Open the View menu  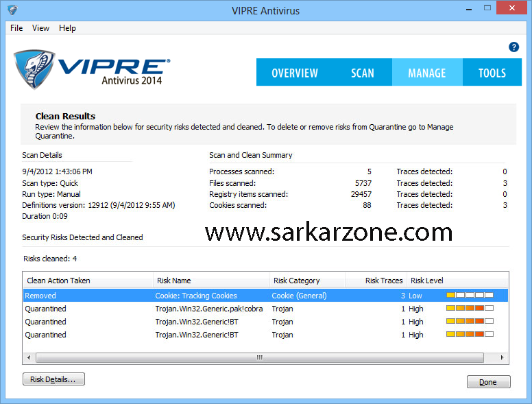pos(40,28)
